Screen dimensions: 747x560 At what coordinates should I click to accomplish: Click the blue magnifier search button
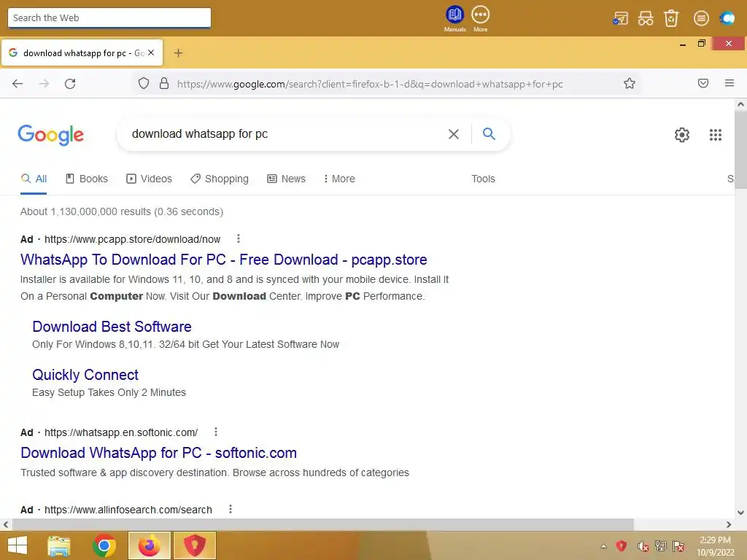point(489,134)
